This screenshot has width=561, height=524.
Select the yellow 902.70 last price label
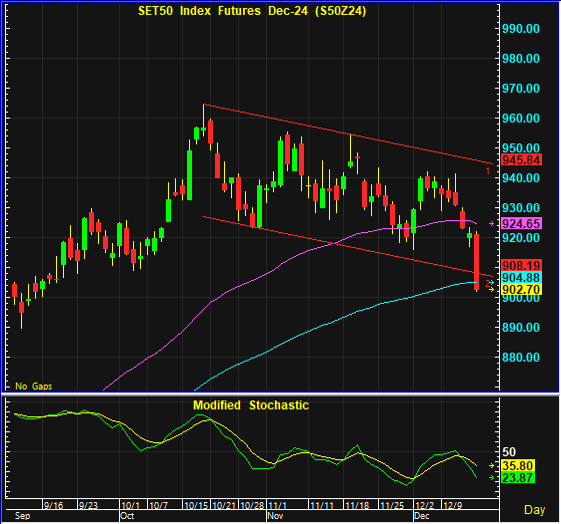[521, 289]
